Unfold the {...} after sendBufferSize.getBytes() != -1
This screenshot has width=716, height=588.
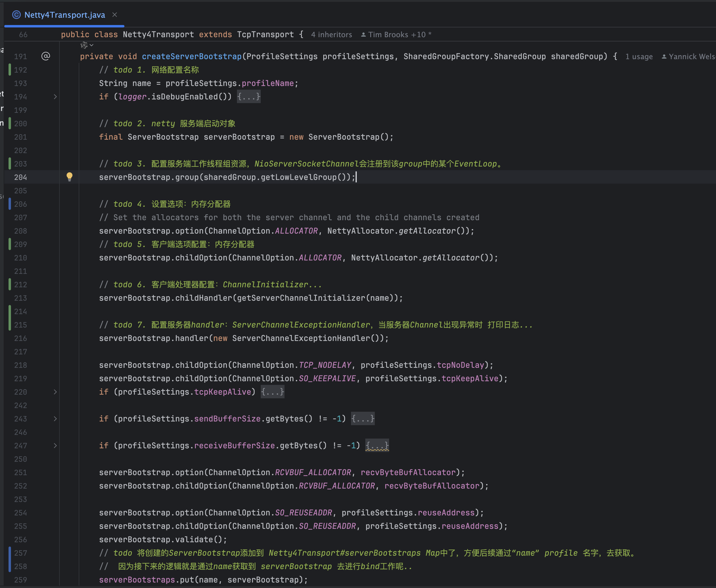[x=363, y=419]
